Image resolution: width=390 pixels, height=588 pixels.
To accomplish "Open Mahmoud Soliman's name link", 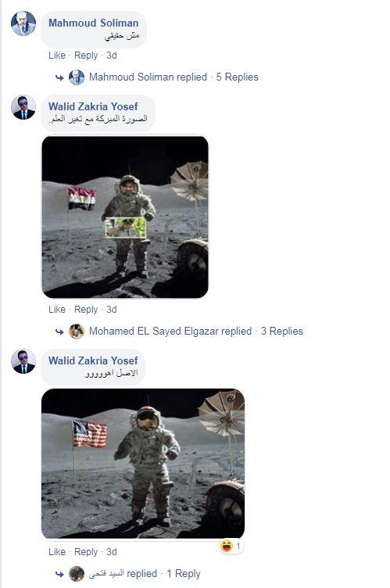I will 93,23.
